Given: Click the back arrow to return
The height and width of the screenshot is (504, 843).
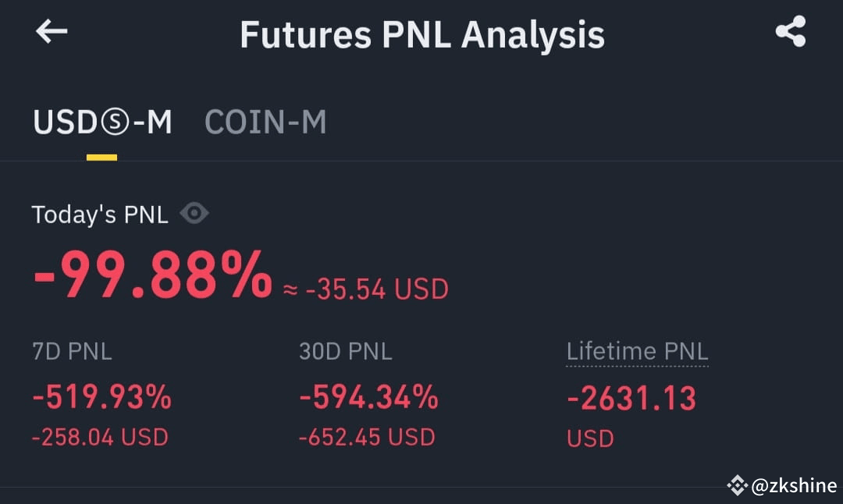Looking at the screenshot, I should (51, 33).
